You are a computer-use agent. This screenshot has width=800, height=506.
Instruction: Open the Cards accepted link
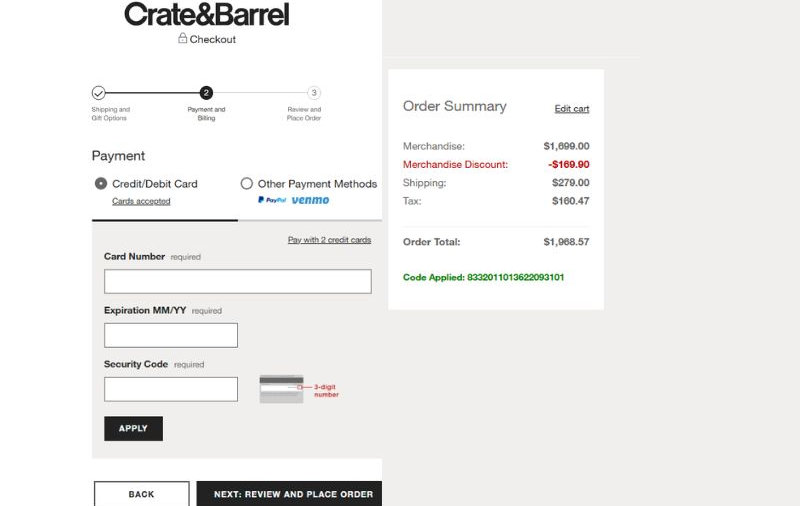coord(141,201)
